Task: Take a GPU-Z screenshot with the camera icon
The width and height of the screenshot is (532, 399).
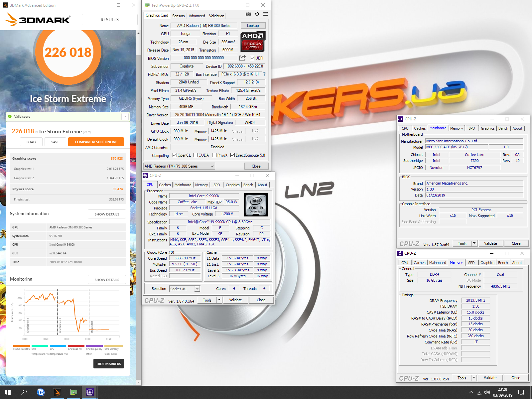Action: 248,14
